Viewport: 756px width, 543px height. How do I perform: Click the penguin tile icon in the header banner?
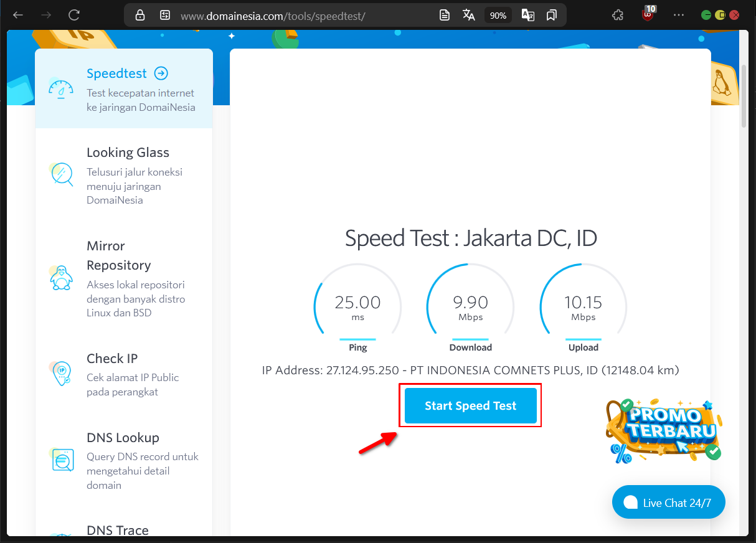coord(723,83)
